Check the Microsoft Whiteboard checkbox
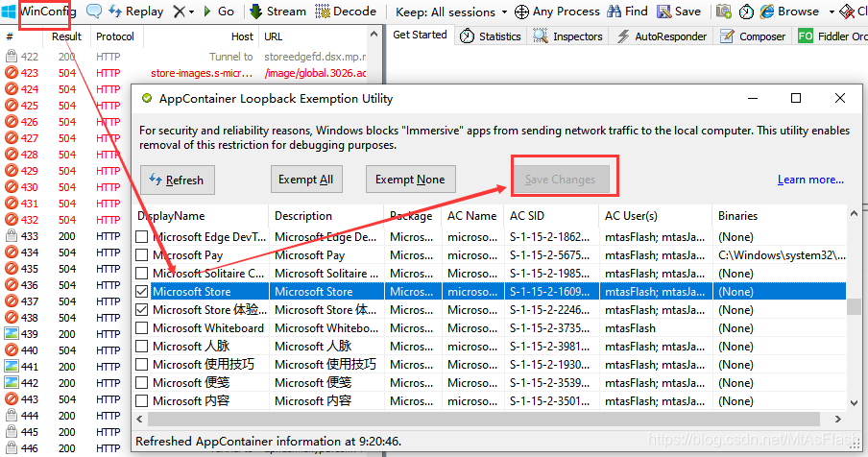The image size is (868, 457). coord(142,328)
